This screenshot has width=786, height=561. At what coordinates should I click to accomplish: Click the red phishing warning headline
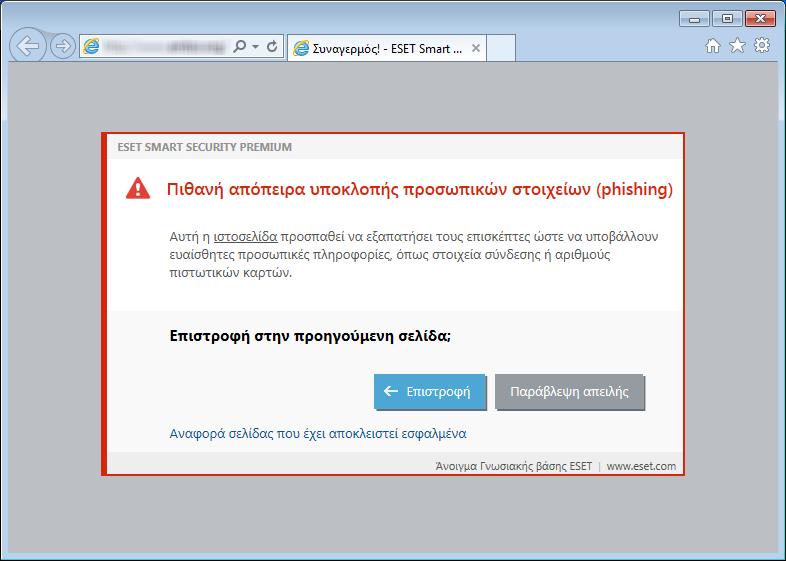(420, 190)
